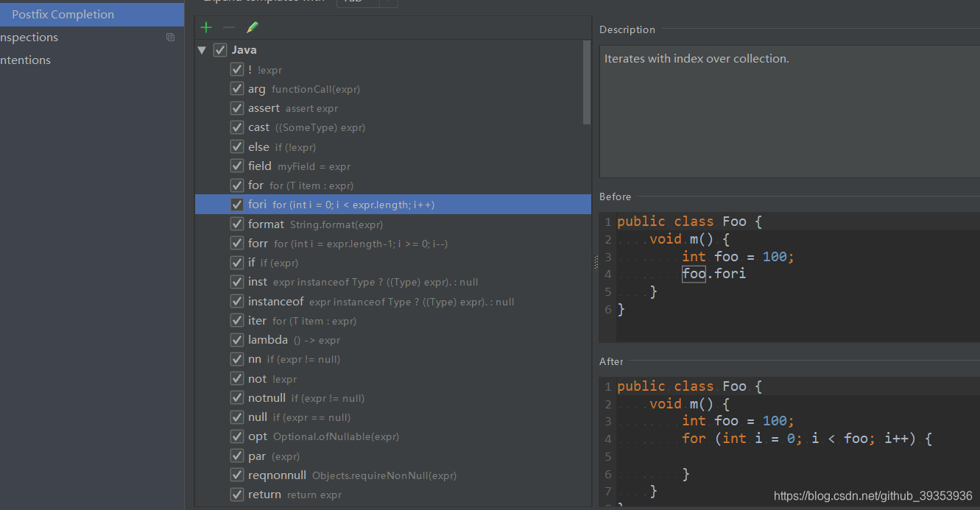Image resolution: width=980 pixels, height=510 pixels.
Task: Add a new postfix template with plus icon
Action: [x=206, y=27]
